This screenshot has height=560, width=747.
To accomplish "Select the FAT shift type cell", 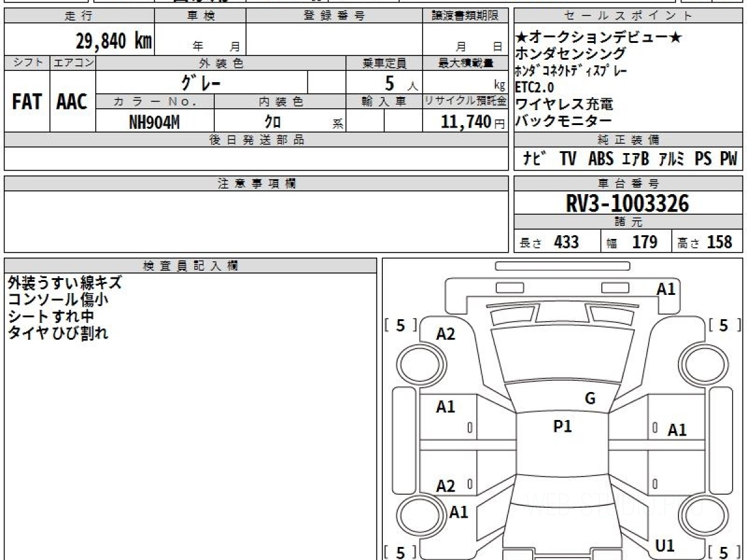I will click(x=27, y=102).
